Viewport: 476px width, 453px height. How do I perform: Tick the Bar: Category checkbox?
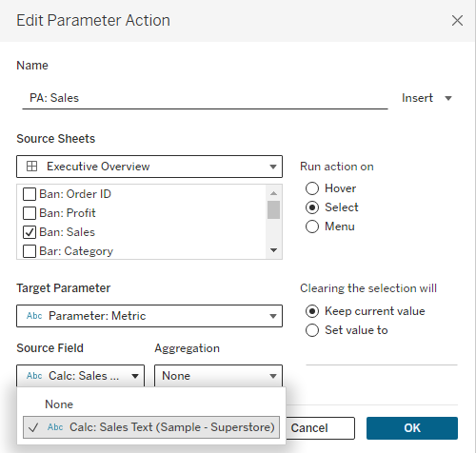click(30, 251)
